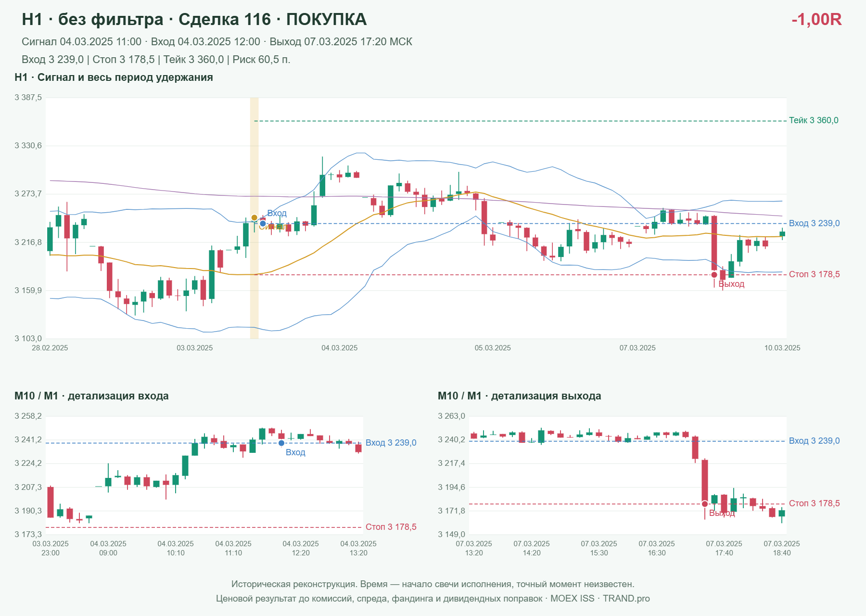Click the 03.03.2025 date label on H1 axis
The width and height of the screenshot is (866, 616).
click(195, 348)
